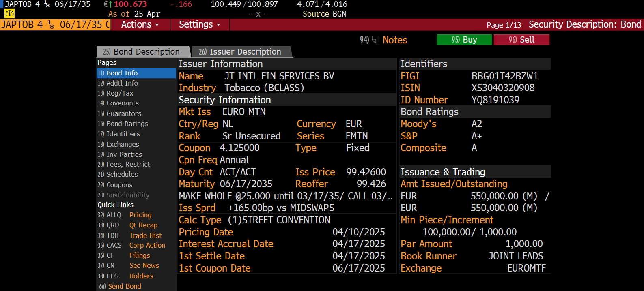Click the last price 100.673

coord(130,4)
